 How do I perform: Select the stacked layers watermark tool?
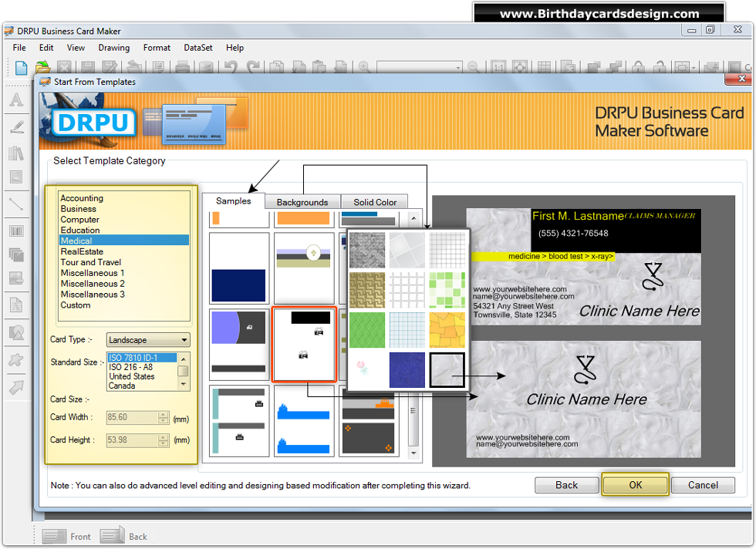pyautogui.click(x=16, y=254)
